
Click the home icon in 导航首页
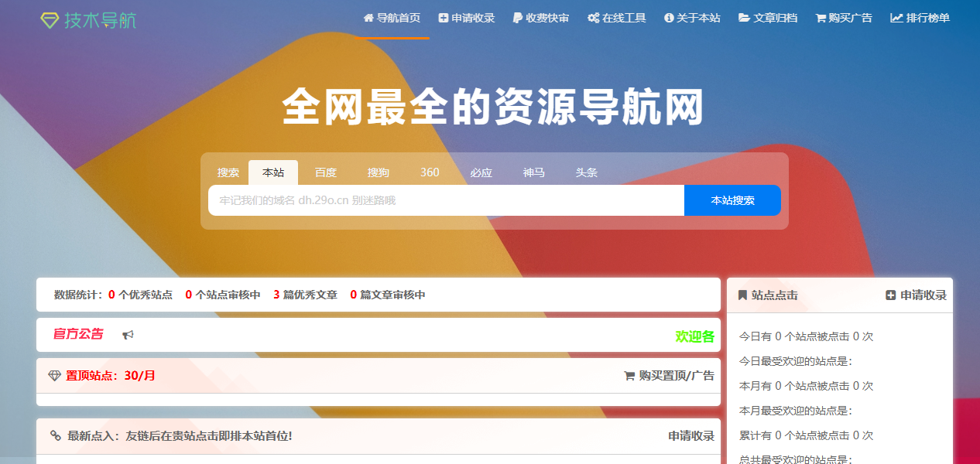[x=368, y=18]
